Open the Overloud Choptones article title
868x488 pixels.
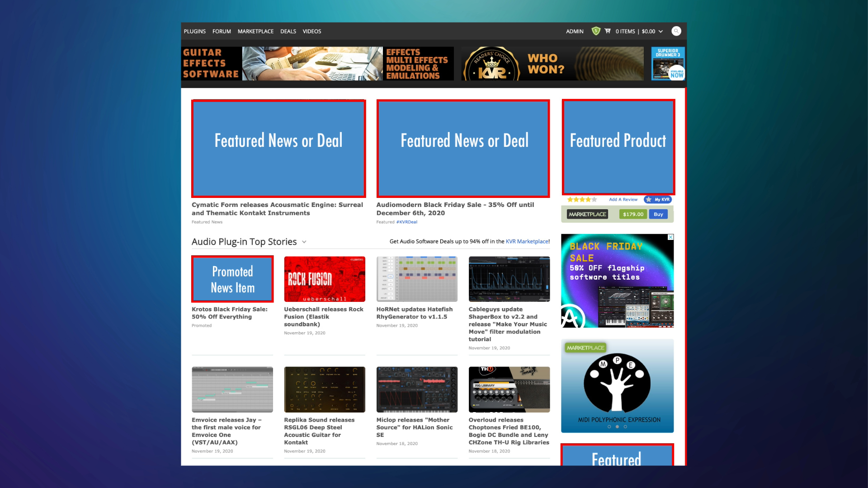click(x=509, y=431)
